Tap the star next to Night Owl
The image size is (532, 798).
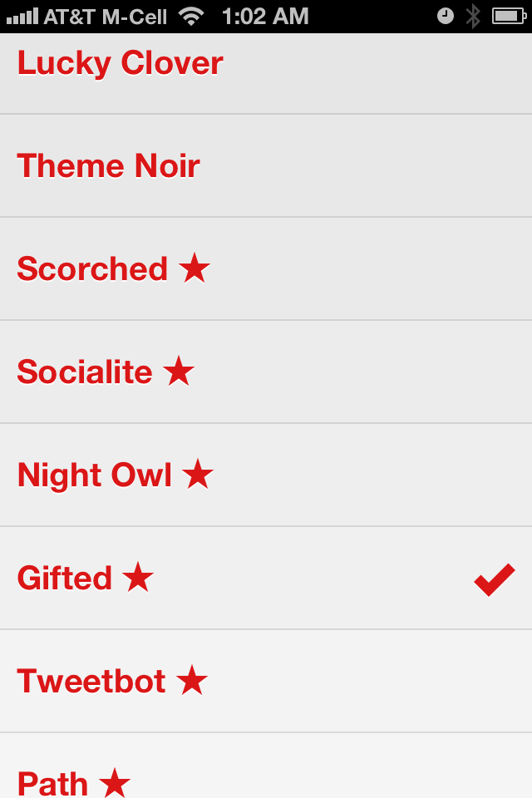(198, 475)
